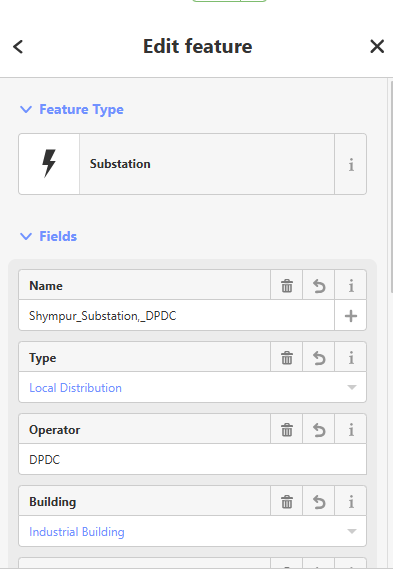Screen dimensions: 393x569
Task: Undo Operator field changes
Action: click(319, 430)
